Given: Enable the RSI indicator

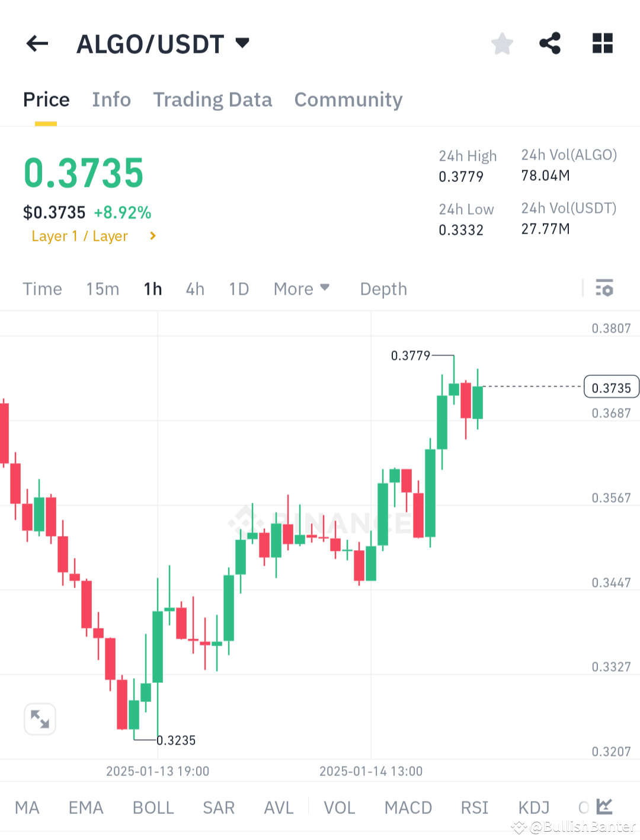Looking at the screenshot, I should tap(474, 807).
